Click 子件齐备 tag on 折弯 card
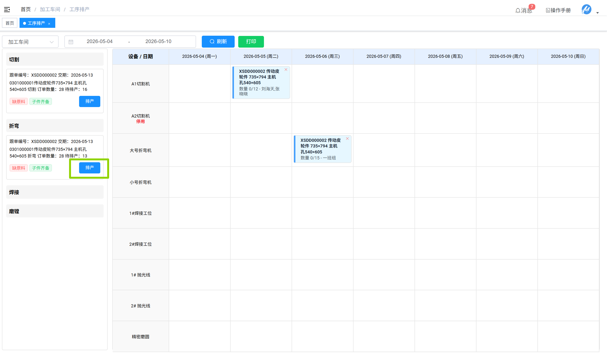 pos(40,168)
